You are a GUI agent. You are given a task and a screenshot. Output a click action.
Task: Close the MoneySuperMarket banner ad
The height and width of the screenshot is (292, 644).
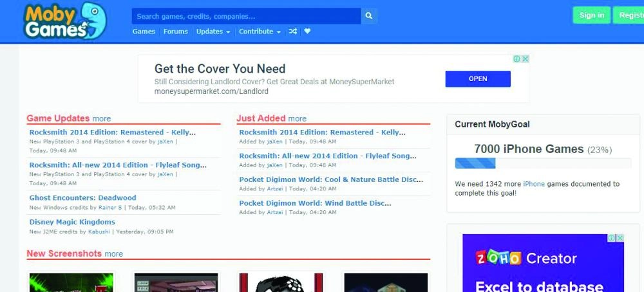pyautogui.click(x=526, y=59)
